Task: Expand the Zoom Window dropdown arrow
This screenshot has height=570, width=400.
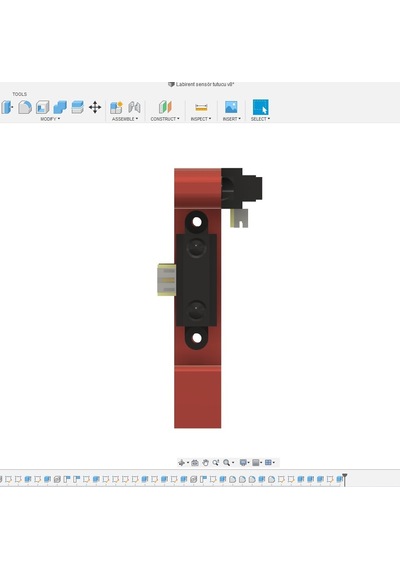Action: coord(233,463)
